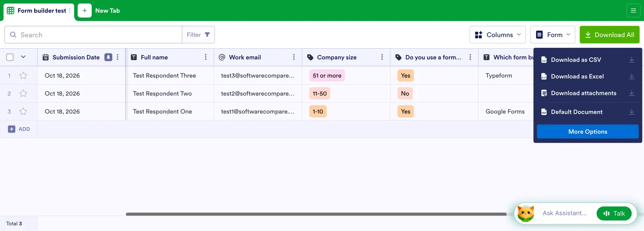Open the Form dropdown
Image resolution: width=644 pixels, height=231 pixels.
pyautogui.click(x=553, y=35)
